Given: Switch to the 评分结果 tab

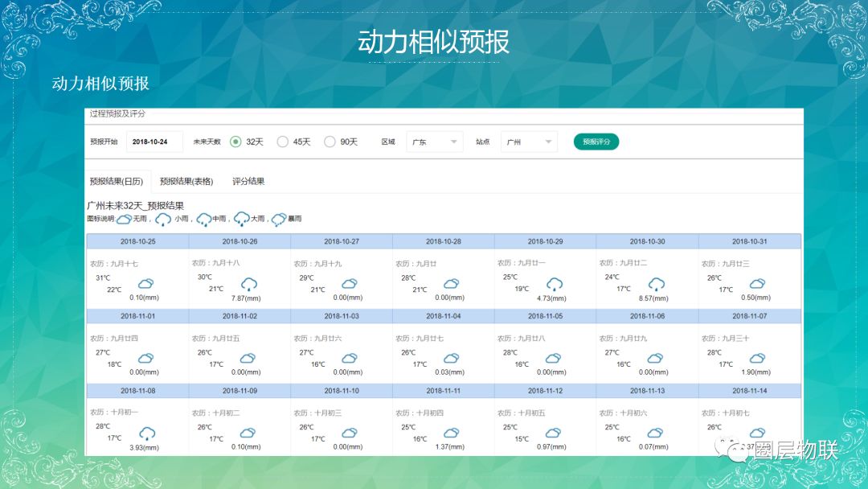Looking at the screenshot, I should click(x=248, y=181).
